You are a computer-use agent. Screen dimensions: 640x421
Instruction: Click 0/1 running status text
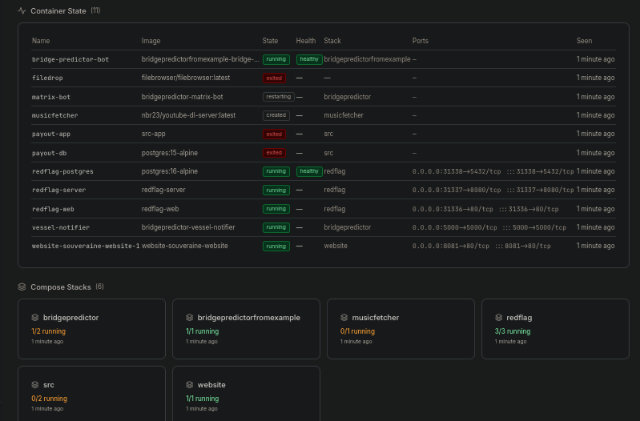(x=358, y=331)
